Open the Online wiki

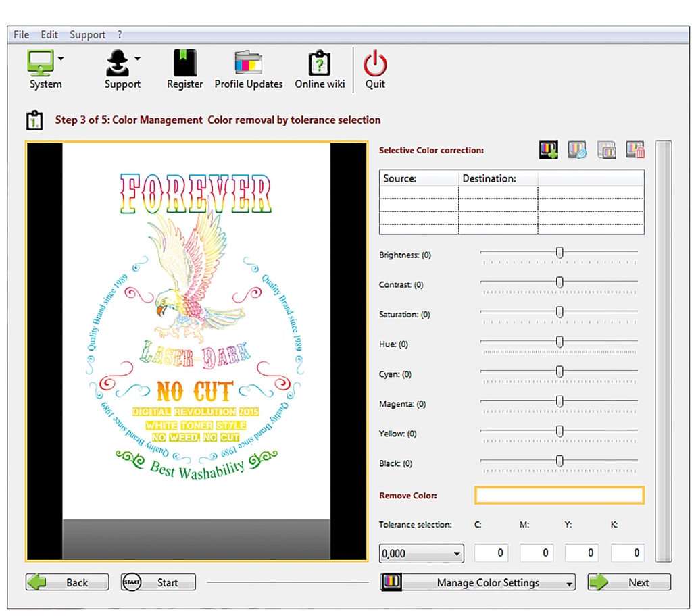click(320, 70)
